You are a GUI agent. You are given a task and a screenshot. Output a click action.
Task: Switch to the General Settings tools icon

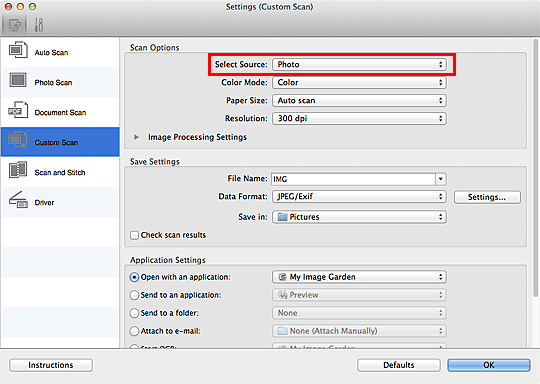coord(39,25)
